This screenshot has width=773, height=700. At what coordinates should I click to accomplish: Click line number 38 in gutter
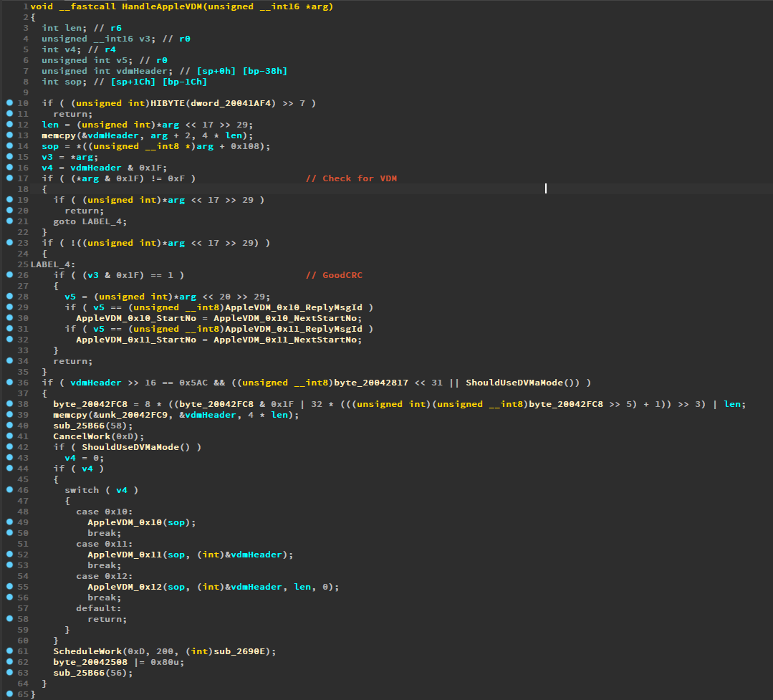tap(23, 403)
